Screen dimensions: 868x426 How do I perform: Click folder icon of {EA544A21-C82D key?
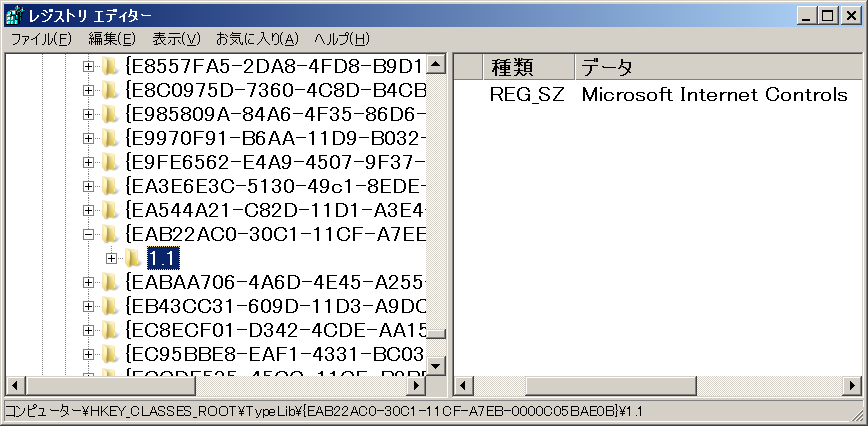click(110, 210)
